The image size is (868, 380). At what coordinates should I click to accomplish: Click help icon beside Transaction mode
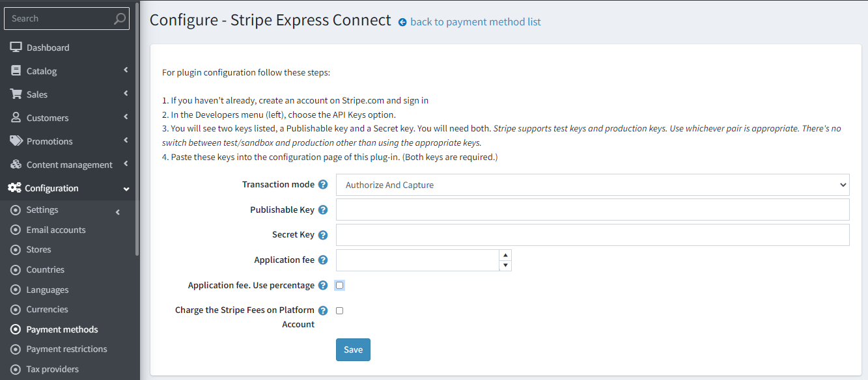[323, 185]
